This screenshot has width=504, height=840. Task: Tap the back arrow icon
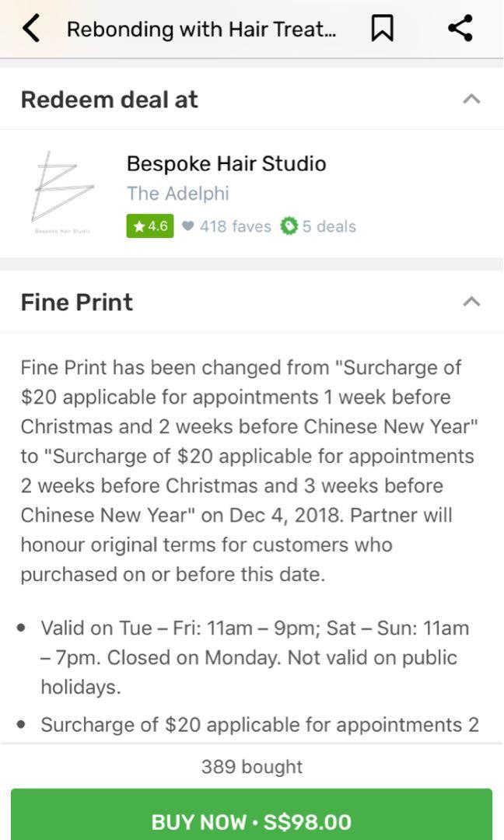[x=31, y=30]
